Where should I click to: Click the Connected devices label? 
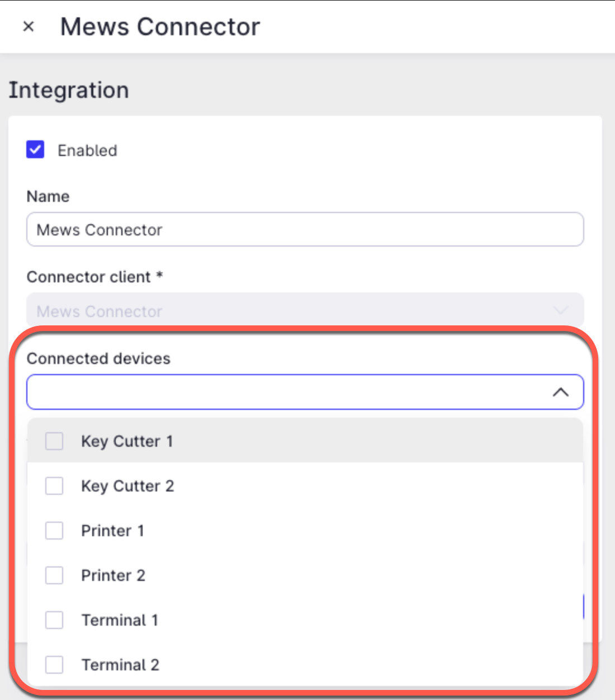point(98,358)
